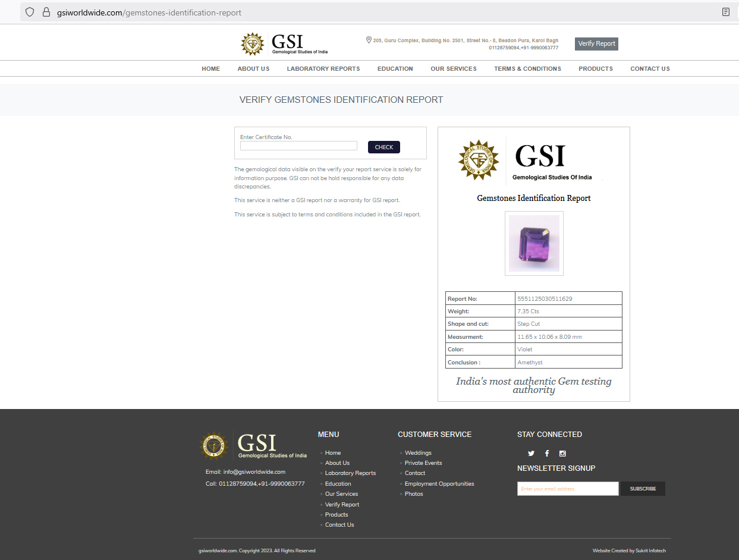Click the Verify Gemstones Identification Report title

point(341,100)
